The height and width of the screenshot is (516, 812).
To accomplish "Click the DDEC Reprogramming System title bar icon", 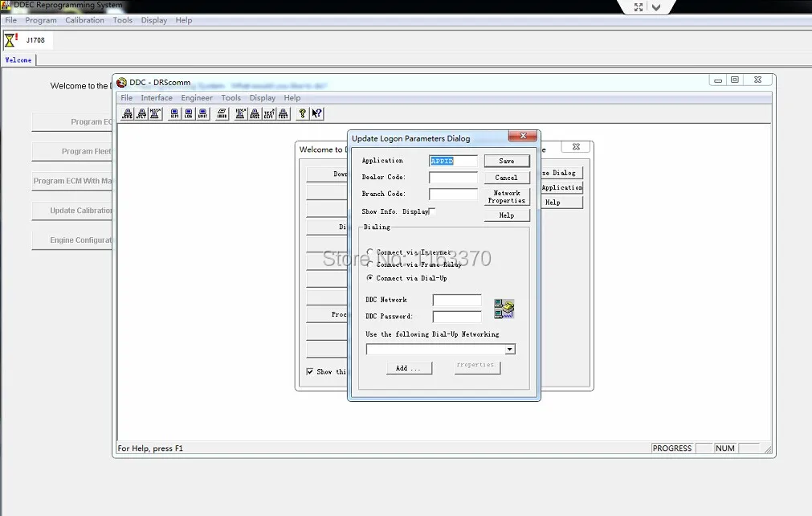I will click(x=6, y=5).
